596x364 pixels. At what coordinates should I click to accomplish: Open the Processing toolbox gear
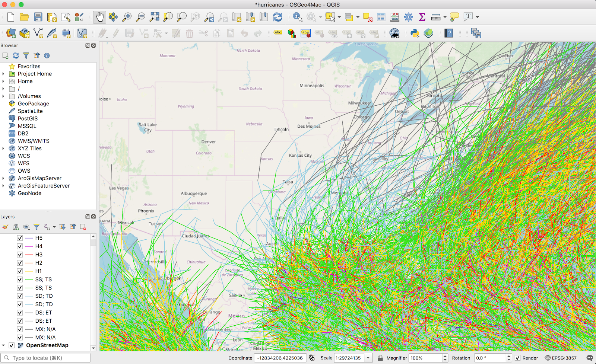[x=409, y=17]
